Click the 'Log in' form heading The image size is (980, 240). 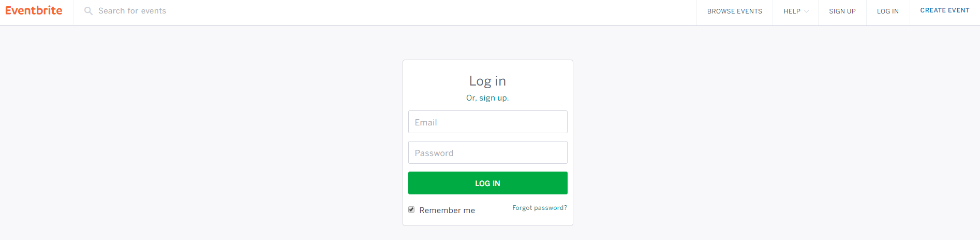pyautogui.click(x=487, y=81)
